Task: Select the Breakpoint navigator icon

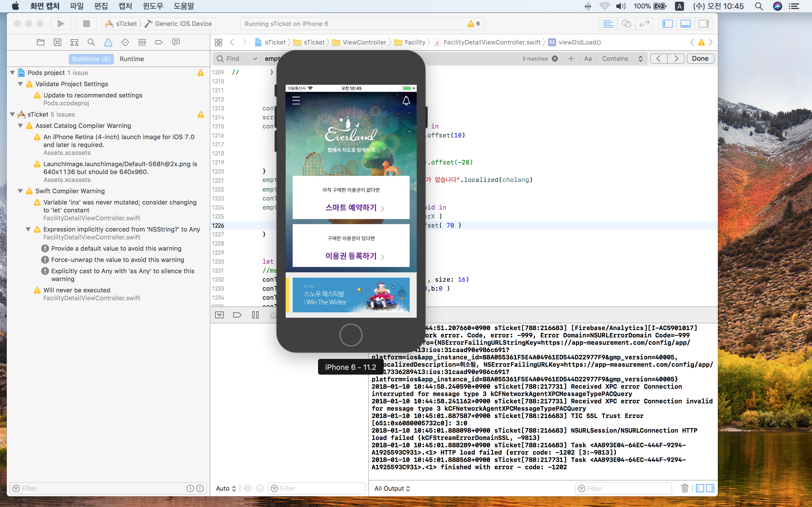Action: [x=159, y=42]
